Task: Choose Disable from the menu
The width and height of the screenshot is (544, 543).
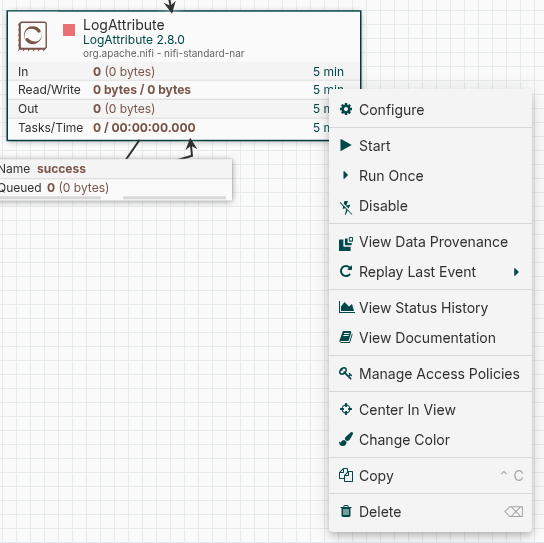Action: [430, 206]
